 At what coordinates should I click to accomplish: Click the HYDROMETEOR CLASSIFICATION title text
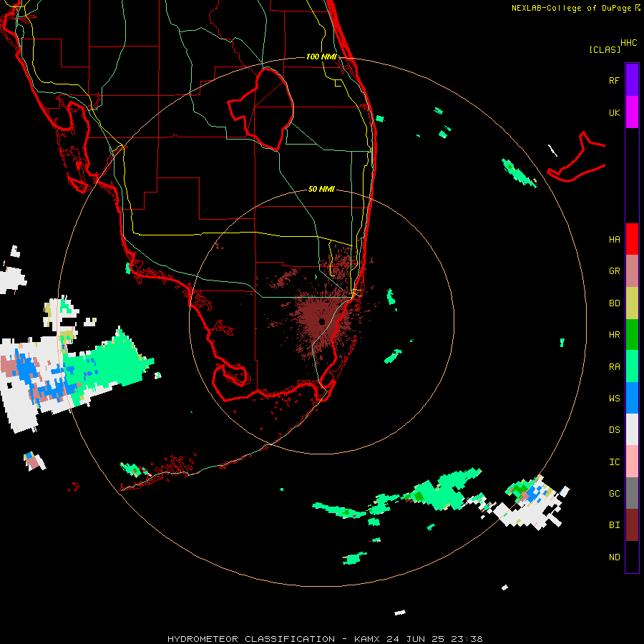coord(251,639)
